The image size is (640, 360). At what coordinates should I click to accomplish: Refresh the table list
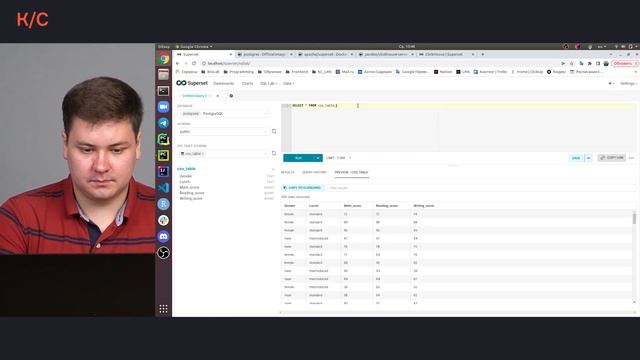(x=274, y=153)
